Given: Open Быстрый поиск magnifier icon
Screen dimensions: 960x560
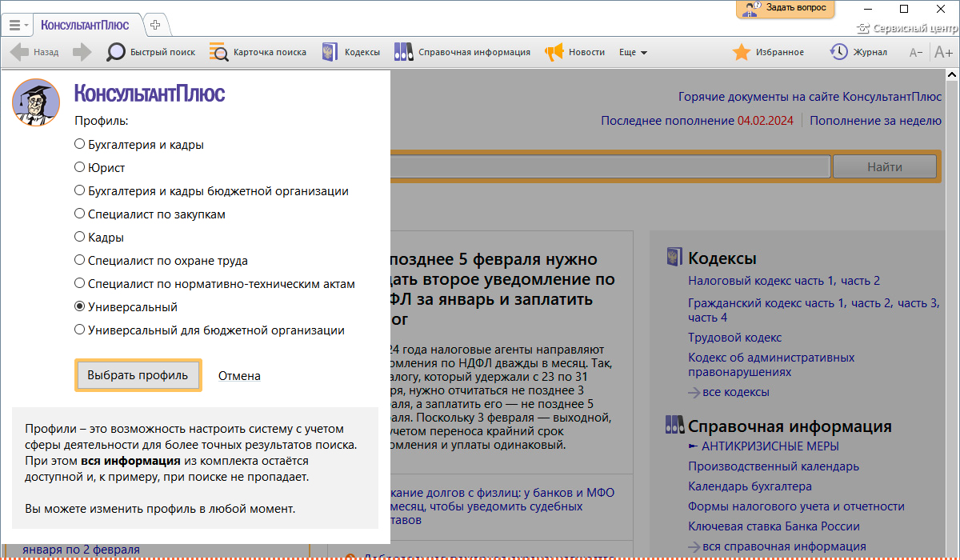Looking at the screenshot, I should (x=117, y=52).
